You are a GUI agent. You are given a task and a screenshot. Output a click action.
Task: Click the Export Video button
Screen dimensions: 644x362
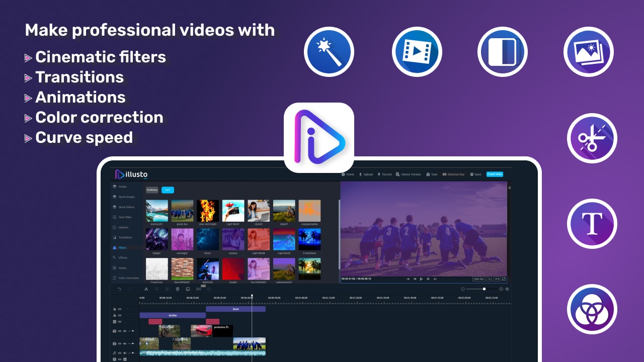click(x=495, y=174)
